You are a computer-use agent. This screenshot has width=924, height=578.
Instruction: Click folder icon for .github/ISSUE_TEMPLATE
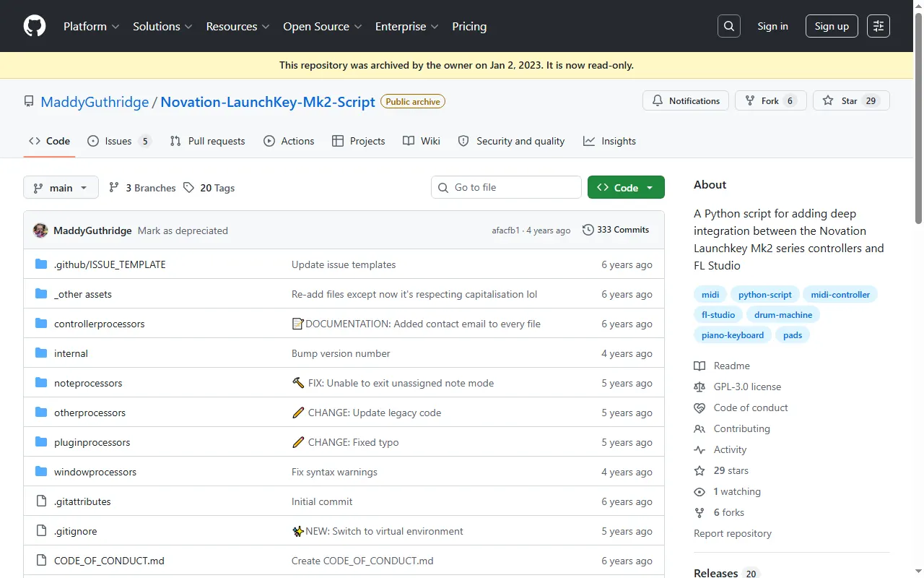pos(41,264)
